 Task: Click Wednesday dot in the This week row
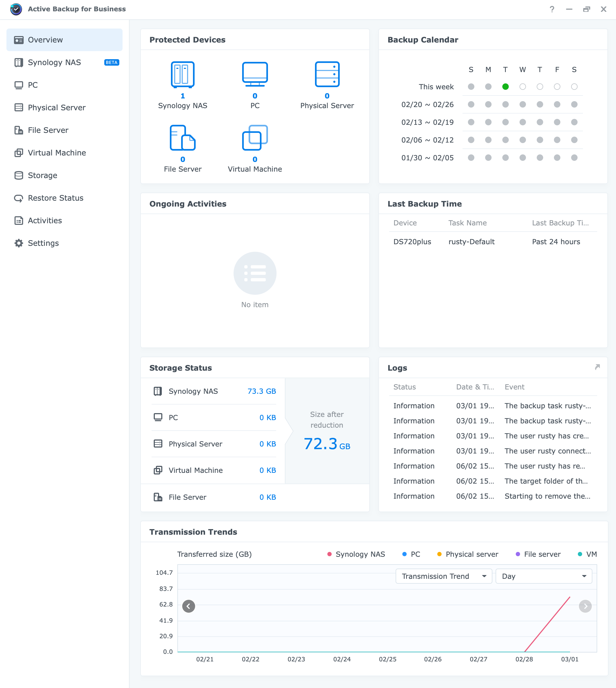[522, 87]
